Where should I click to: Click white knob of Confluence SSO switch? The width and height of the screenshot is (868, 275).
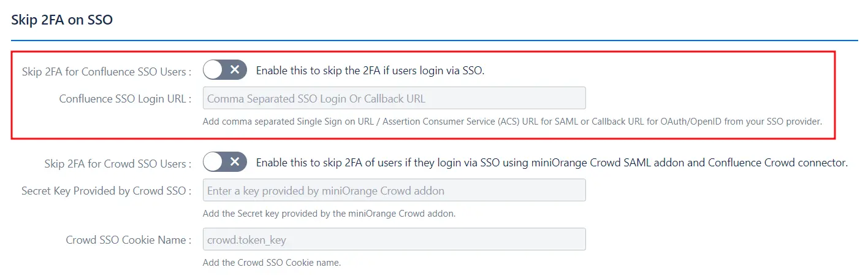coord(213,70)
